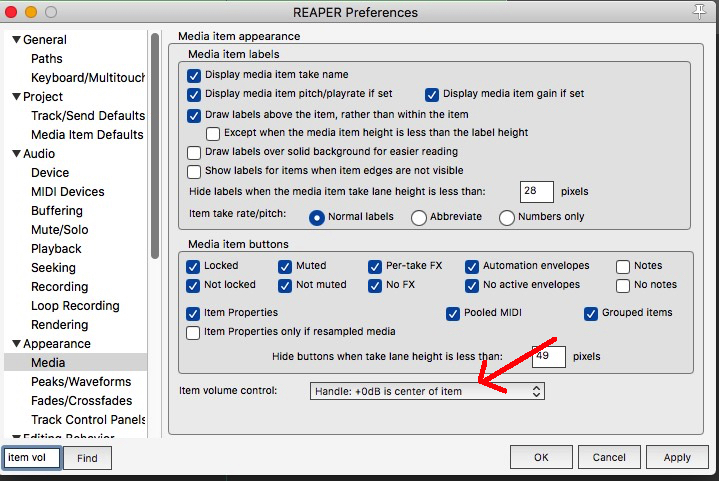Image resolution: width=719 pixels, height=481 pixels.
Task: Toggle the Item Properties checkbox
Action: (x=193, y=314)
